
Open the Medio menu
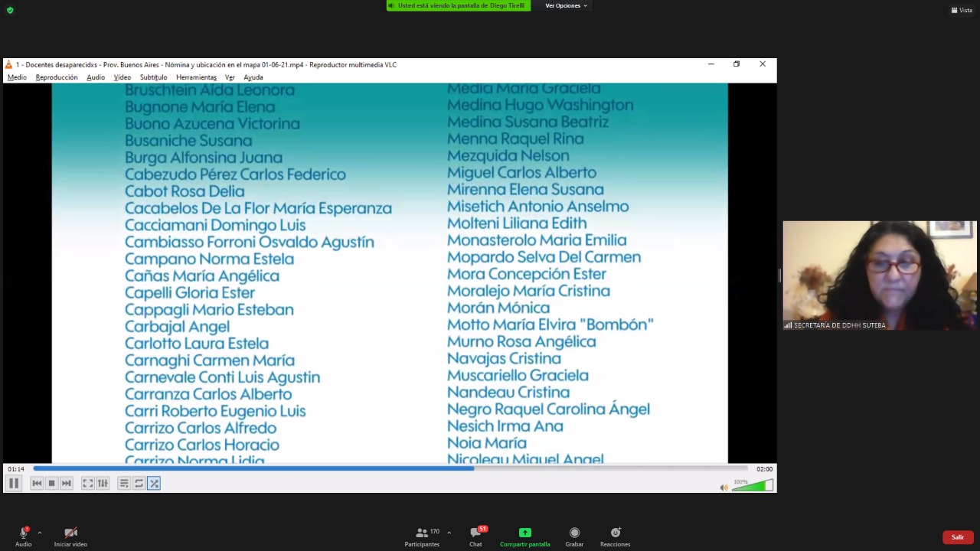pyautogui.click(x=17, y=77)
